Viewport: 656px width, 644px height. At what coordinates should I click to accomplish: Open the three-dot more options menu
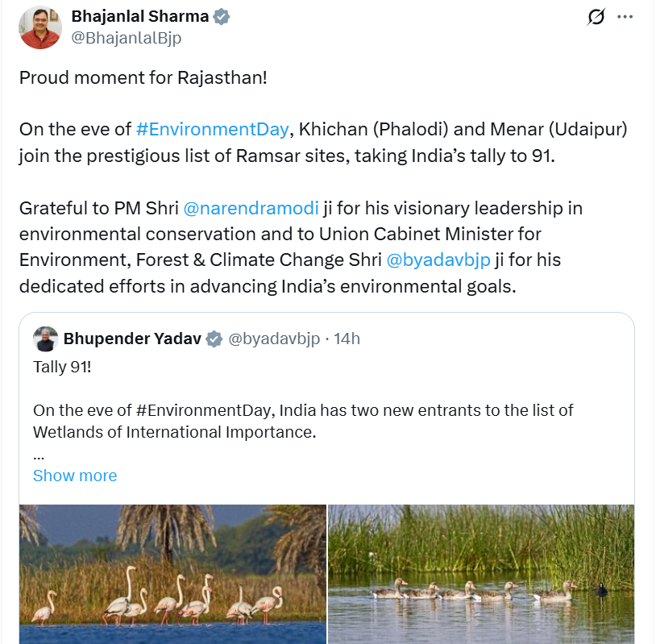click(x=625, y=17)
